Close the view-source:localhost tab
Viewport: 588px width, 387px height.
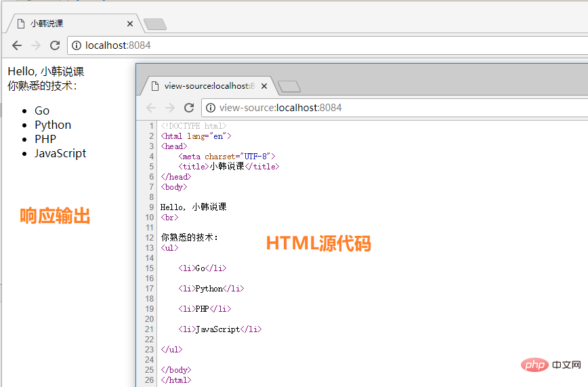click(265, 86)
